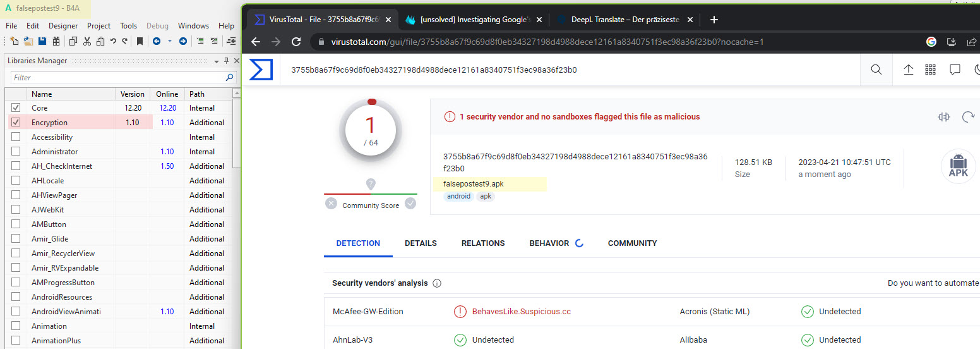Click the library Filter input field
Screen dimensions: 980x349
(x=118, y=78)
